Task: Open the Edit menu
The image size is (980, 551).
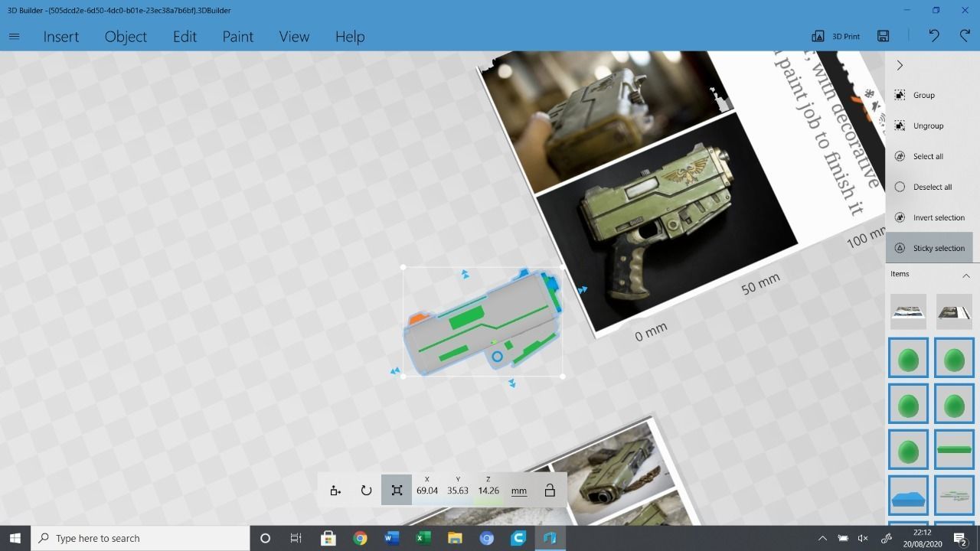Action: click(x=185, y=37)
